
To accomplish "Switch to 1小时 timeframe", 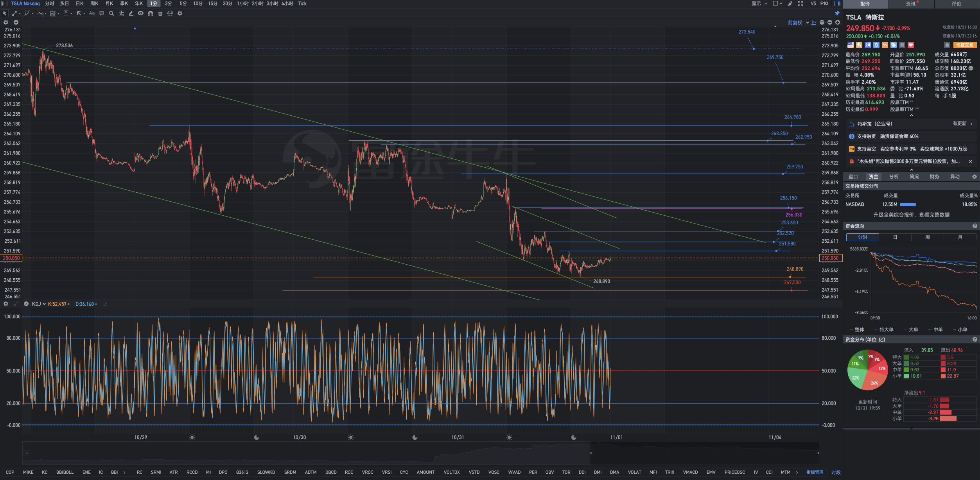I will [243, 4].
